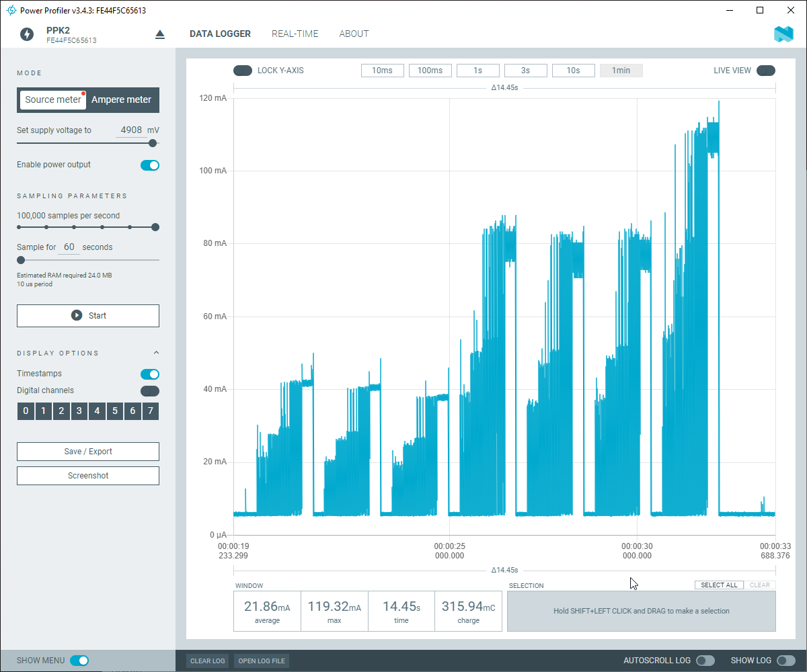This screenshot has height=672, width=807.
Task: Set time window to 100ms
Action: coord(430,71)
